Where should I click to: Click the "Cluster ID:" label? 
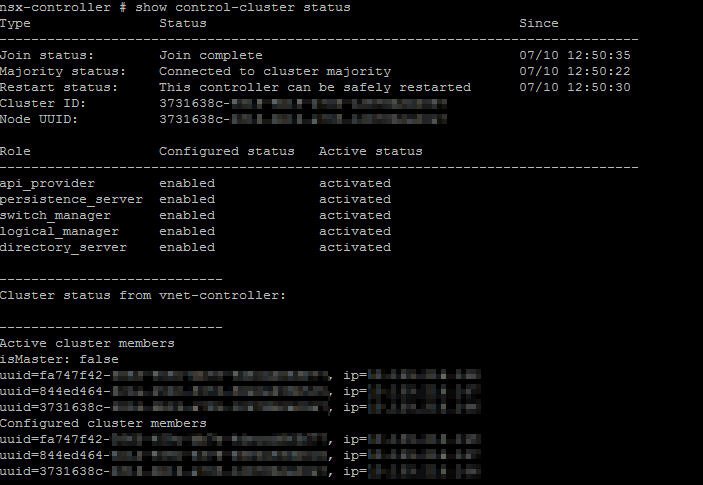tap(43, 103)
